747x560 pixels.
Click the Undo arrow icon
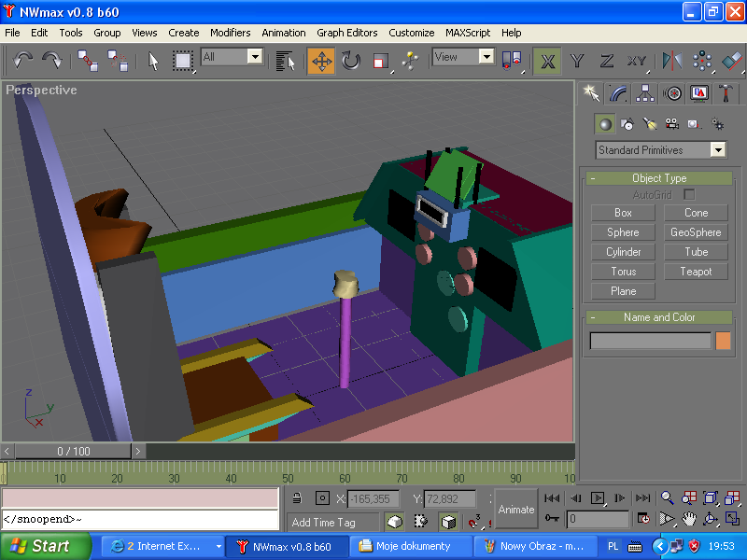click(x=23, y=61)
